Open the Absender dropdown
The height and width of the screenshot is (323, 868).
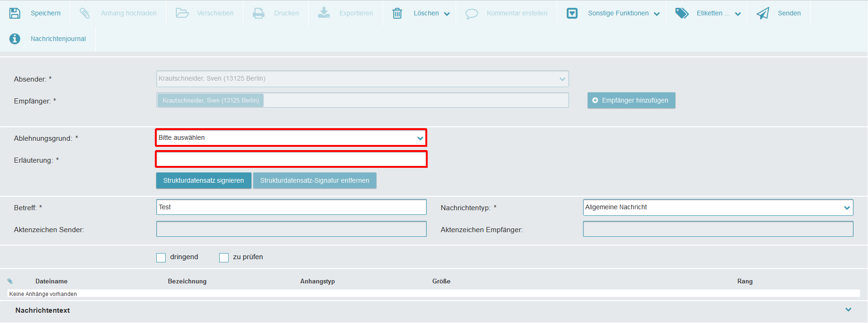pyautogui.click(x=362, y=79)
